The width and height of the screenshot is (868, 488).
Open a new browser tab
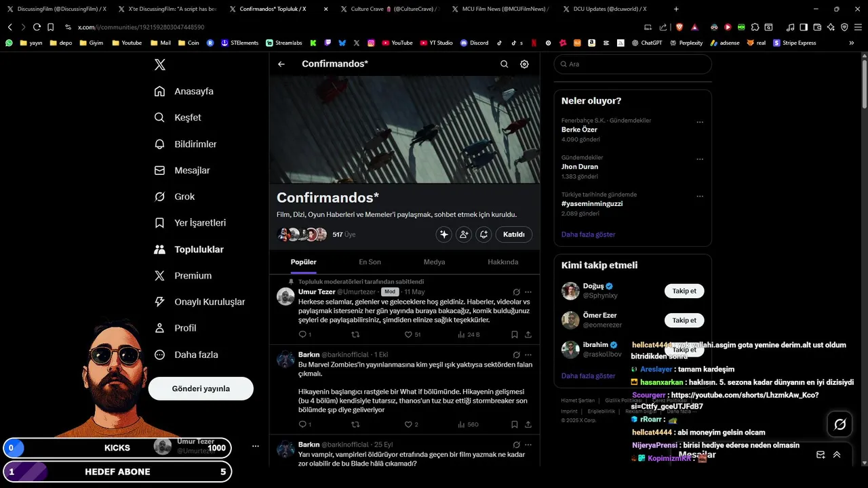(676, 9)
